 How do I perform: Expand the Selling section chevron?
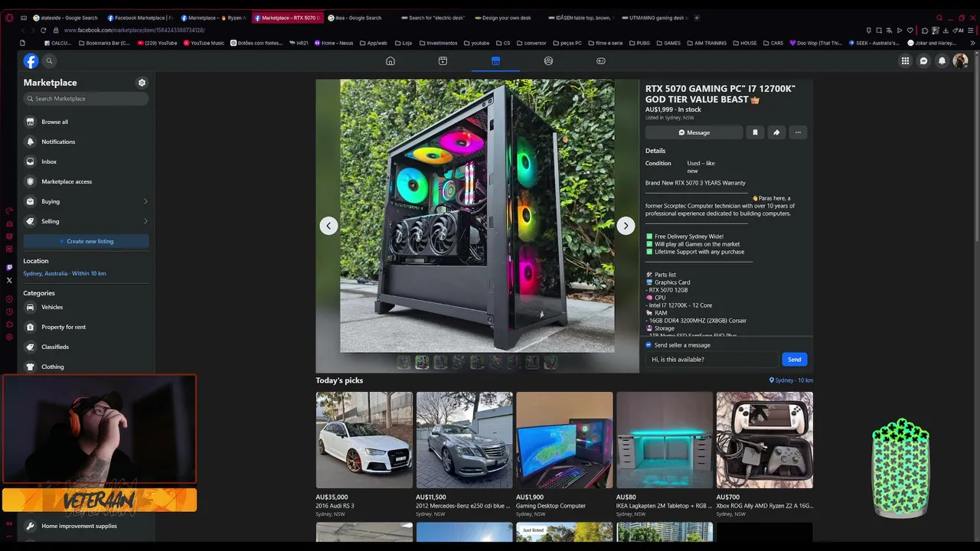tap(145, 221)
